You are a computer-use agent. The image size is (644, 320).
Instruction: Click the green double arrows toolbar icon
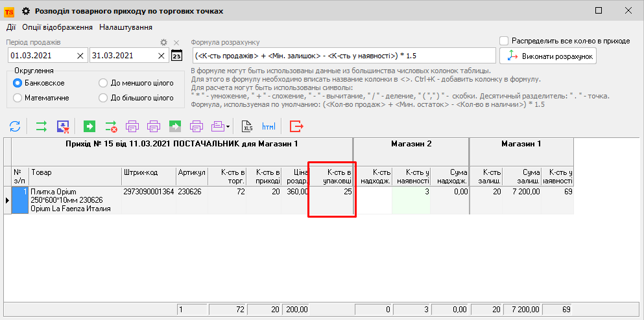pos(42,126)
